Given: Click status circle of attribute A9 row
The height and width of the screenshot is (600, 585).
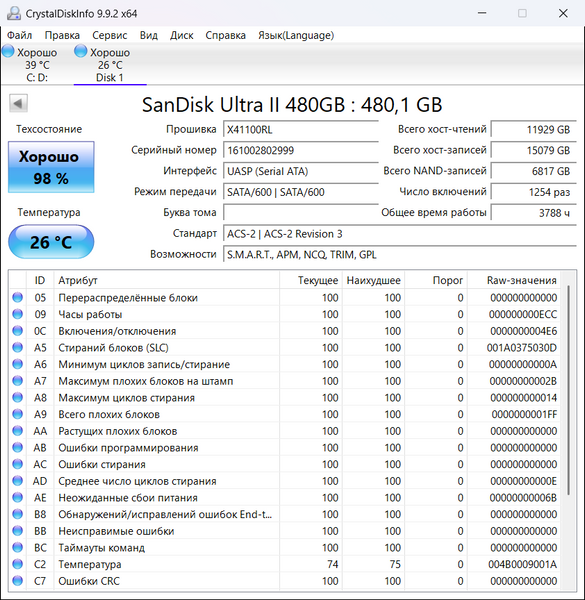Looking at the screenshot, I should click(x=18, y=414).
